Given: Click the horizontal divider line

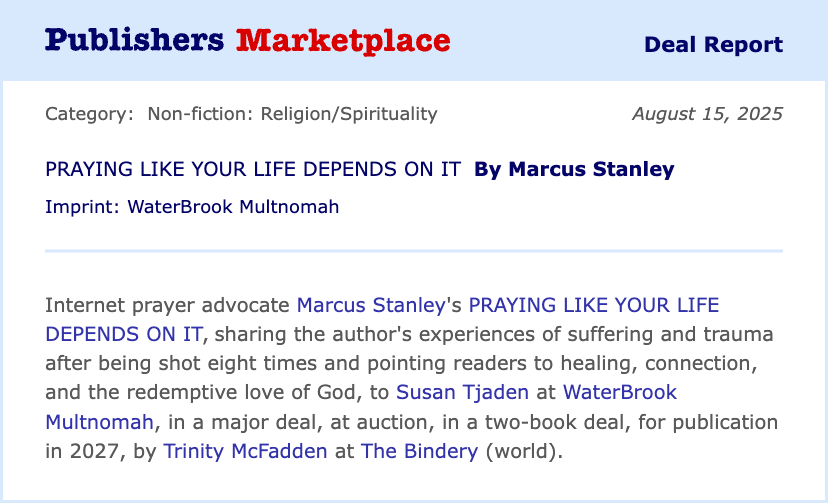Looking at the screenshot, I should (x=414, y=251).
